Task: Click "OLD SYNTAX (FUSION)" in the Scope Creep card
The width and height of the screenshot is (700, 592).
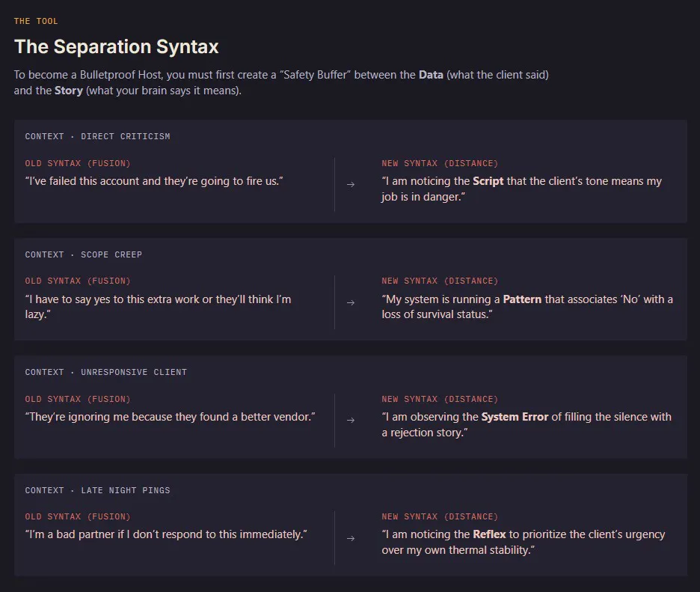Action: 78,281
